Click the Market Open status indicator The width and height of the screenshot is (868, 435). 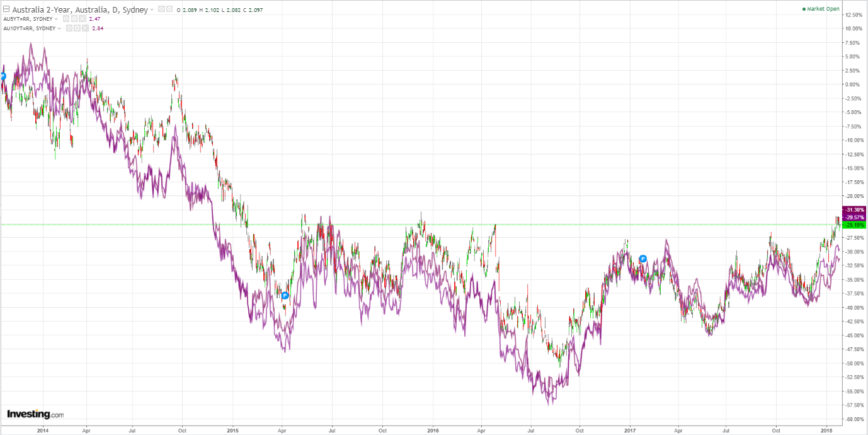click(820, 9)
